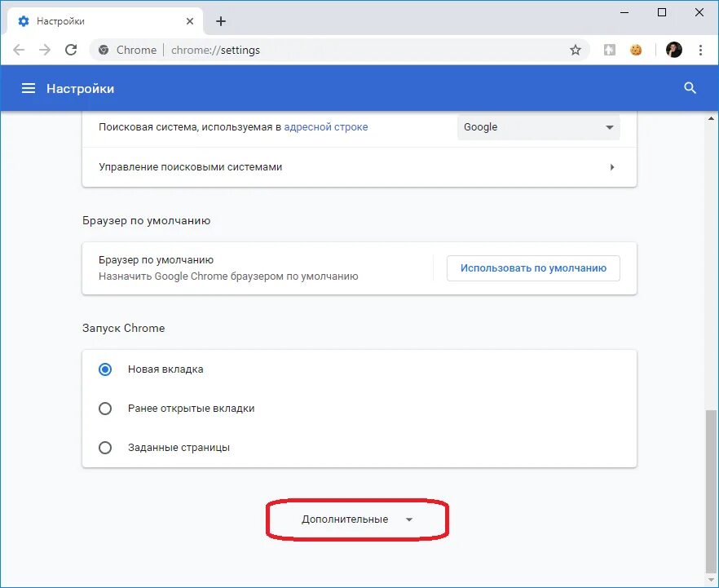
Task: Open a new tab with plus button
Action: [x=221, y=21]
